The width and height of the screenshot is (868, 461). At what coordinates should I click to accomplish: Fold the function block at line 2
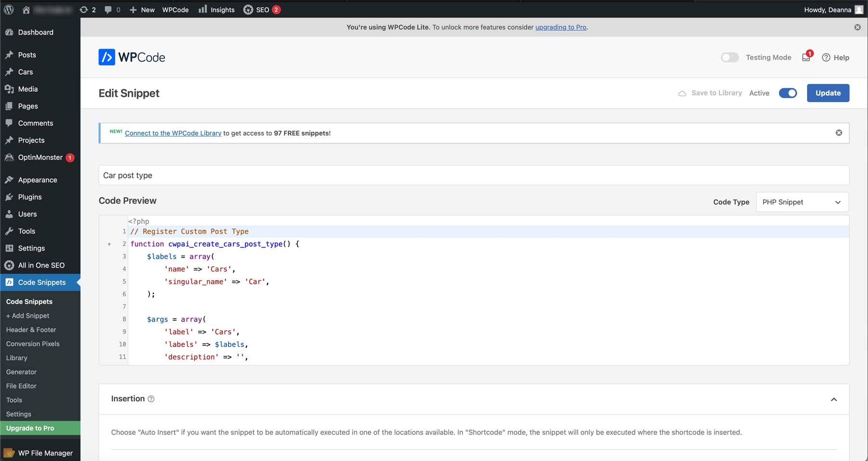coord(109,244)
